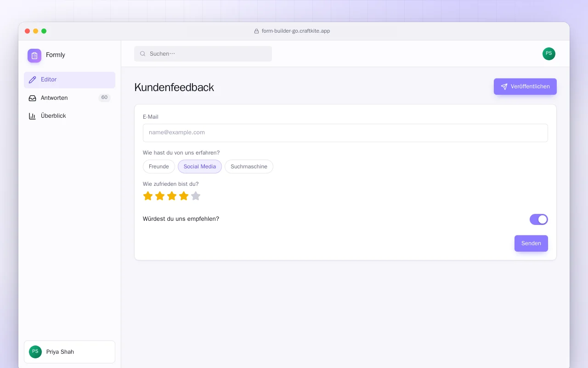Viewport: 588px width, 368px height.
Task: Click the Formly clipboard logo icon
Action: [34, 56]
